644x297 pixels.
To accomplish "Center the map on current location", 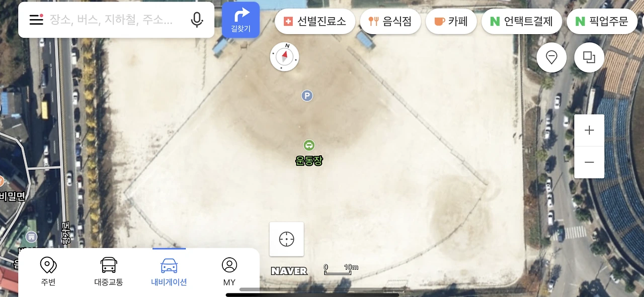I will 287,239.
